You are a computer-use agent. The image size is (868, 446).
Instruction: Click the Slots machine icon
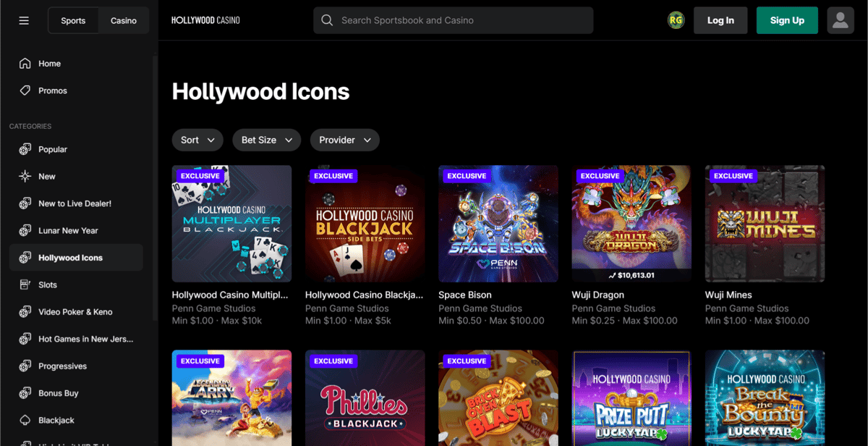25,285
